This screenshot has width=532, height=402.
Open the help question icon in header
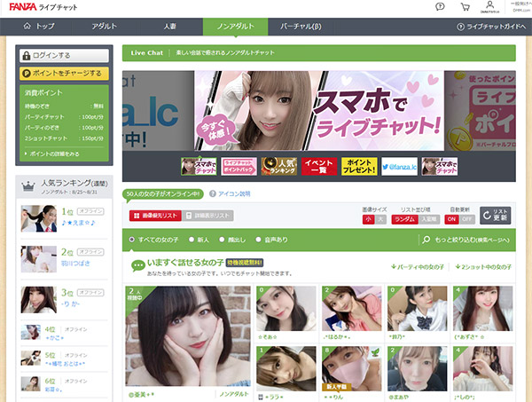coord(440,6)
